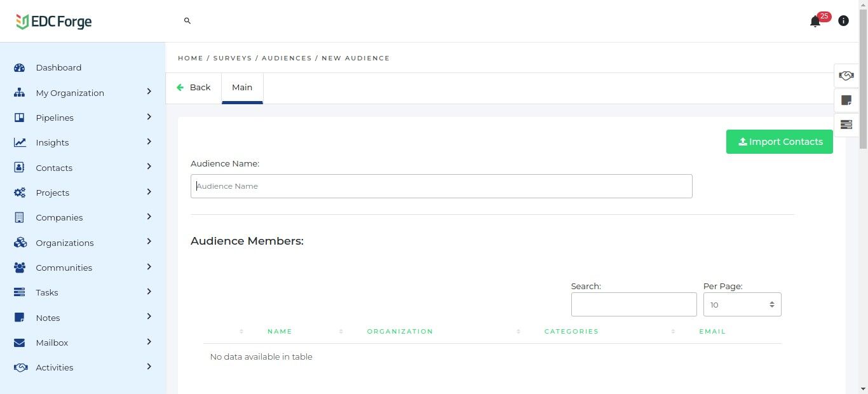
Task: Click the Audience Name input field
Action: (x=441, y=186)
